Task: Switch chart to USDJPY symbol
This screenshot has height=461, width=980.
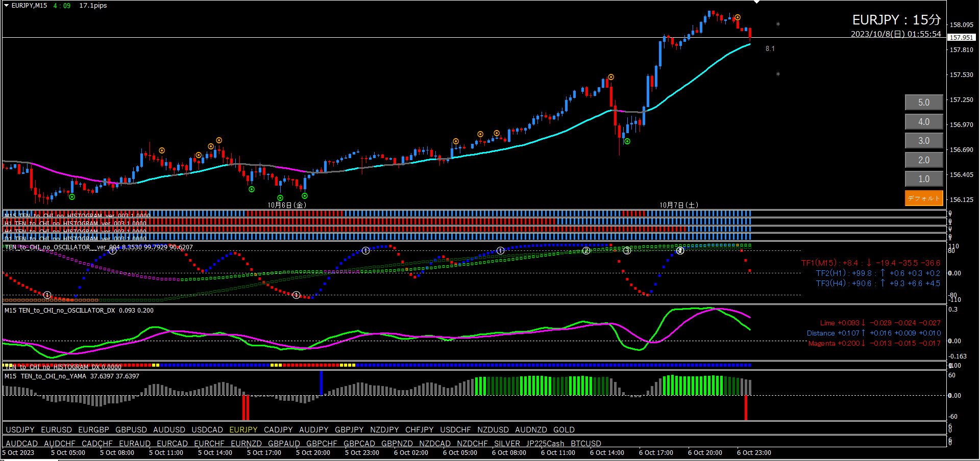Action: pos(20,430)
